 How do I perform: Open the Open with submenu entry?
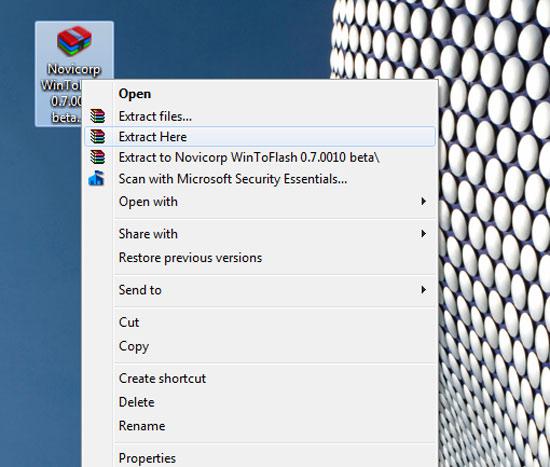(260, 202)
